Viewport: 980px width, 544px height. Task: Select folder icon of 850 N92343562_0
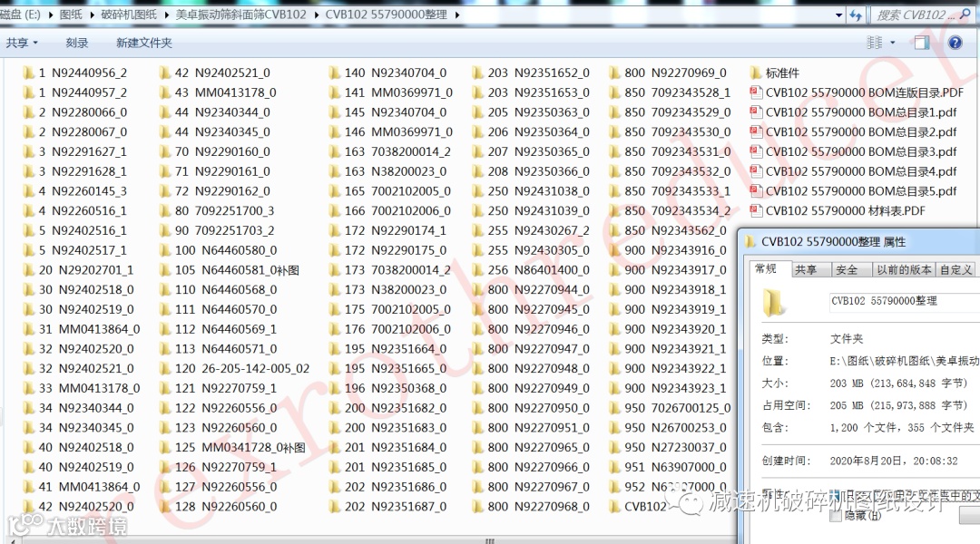click(614, 230)
